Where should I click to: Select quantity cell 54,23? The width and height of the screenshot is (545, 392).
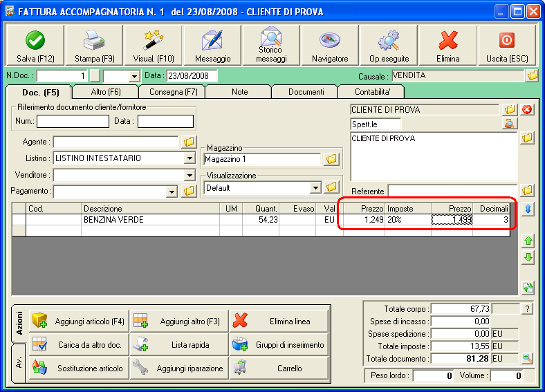pyautogui.click(x=261, y=220)
